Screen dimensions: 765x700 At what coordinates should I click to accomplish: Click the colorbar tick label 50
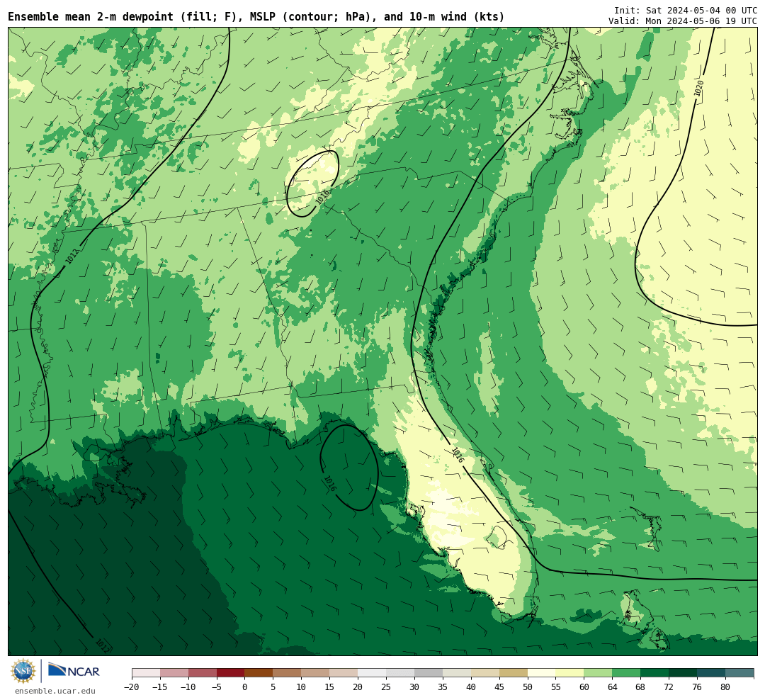click(x=528, y=687)
